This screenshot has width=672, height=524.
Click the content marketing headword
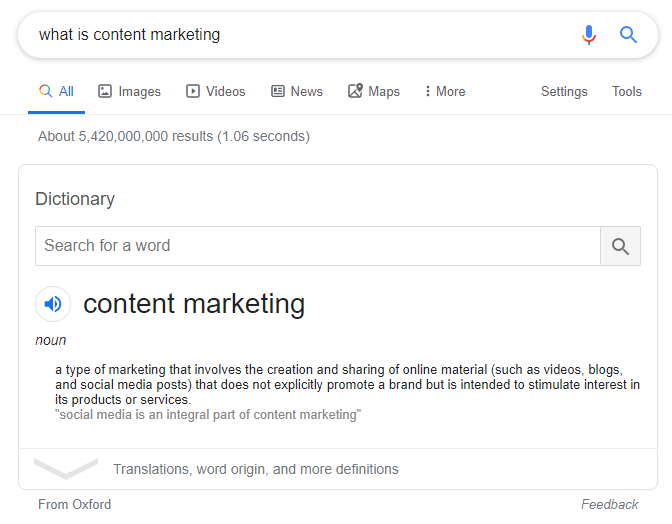194,303
